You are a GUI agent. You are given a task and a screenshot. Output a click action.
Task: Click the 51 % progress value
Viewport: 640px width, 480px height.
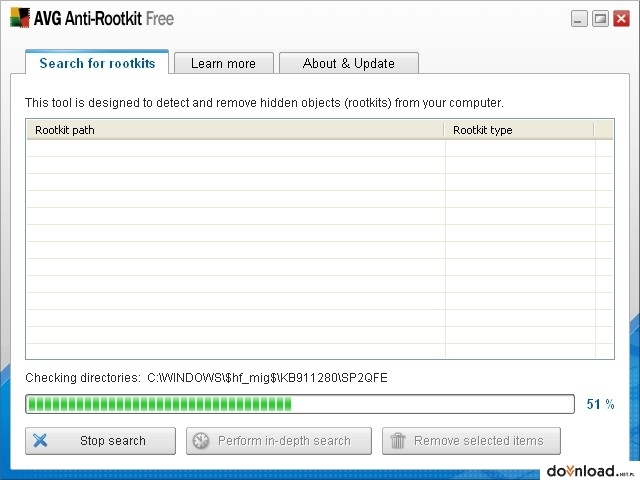600,404
